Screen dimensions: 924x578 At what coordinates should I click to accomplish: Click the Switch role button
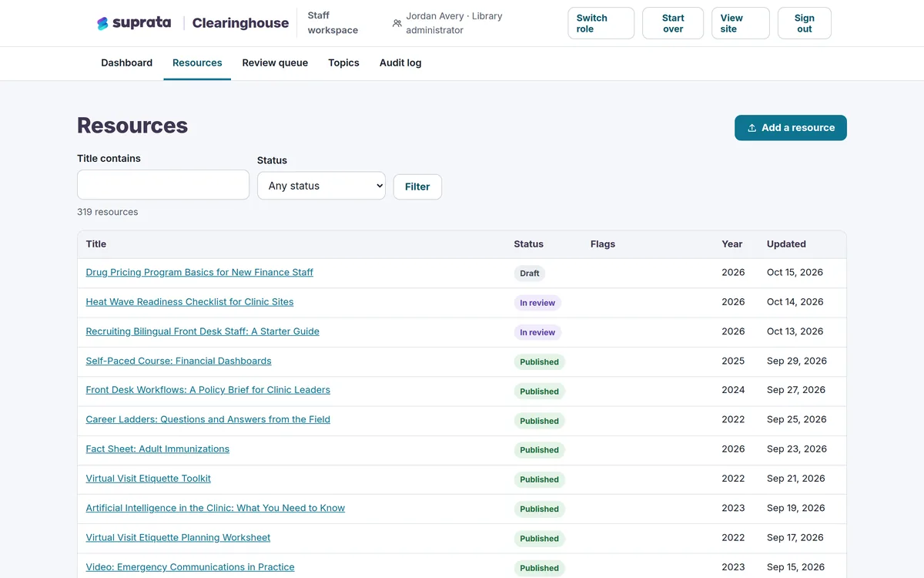[601, 23]
